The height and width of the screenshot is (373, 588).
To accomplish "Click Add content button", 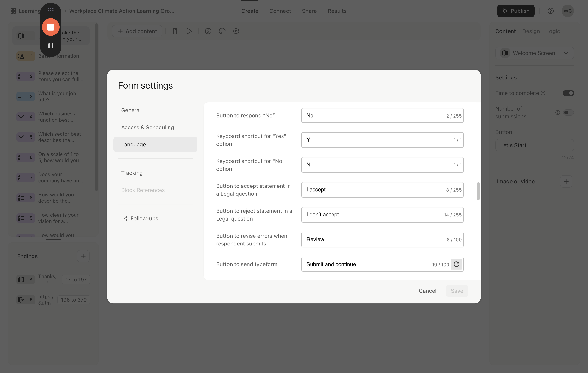I will coord(137,31).
